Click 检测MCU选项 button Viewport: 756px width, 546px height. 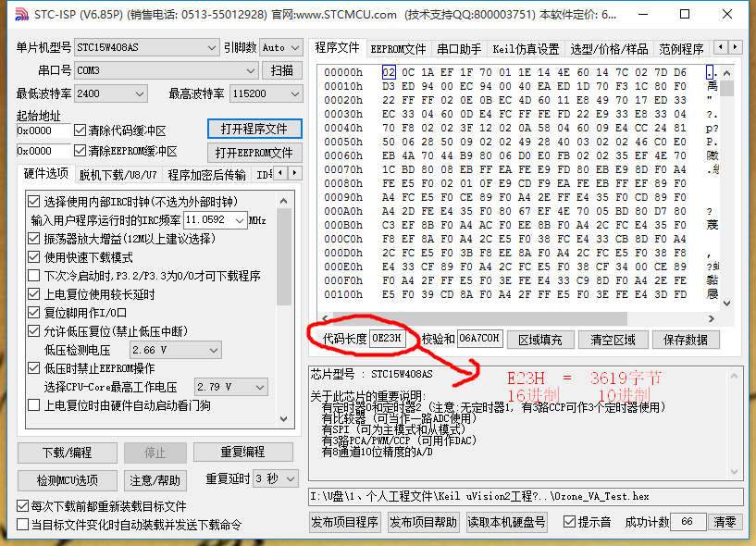(67, 480)
